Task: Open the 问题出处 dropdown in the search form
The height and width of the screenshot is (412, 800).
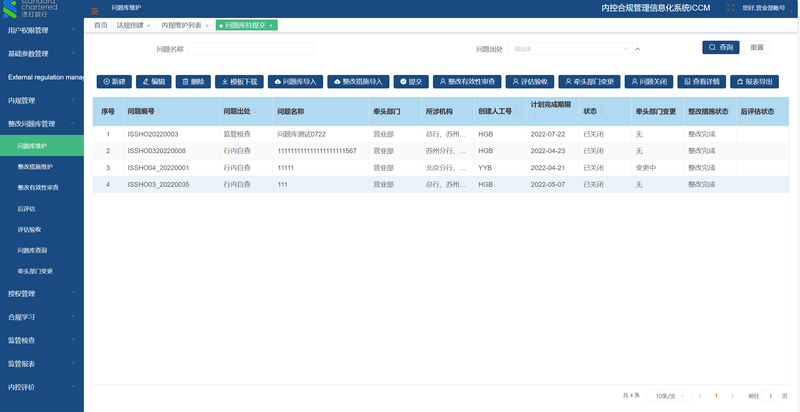Action: [x=571, y=48]
